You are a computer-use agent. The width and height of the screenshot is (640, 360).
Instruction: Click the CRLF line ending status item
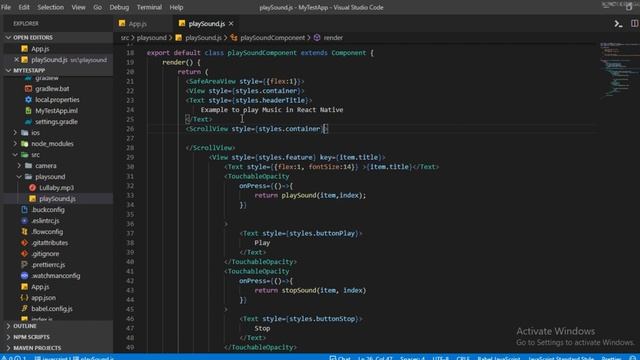(463, 358)
